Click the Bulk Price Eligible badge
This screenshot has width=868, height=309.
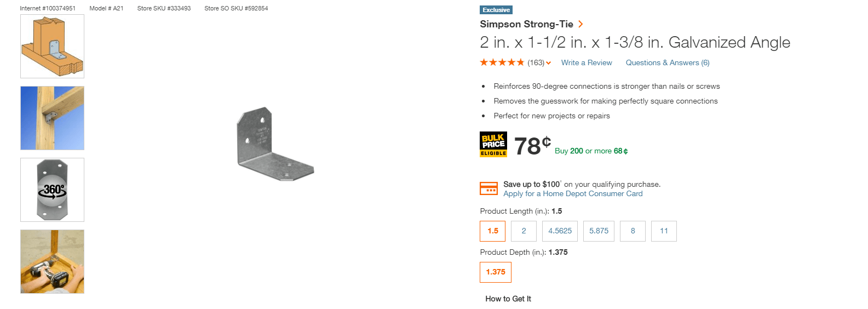(493, 144)
